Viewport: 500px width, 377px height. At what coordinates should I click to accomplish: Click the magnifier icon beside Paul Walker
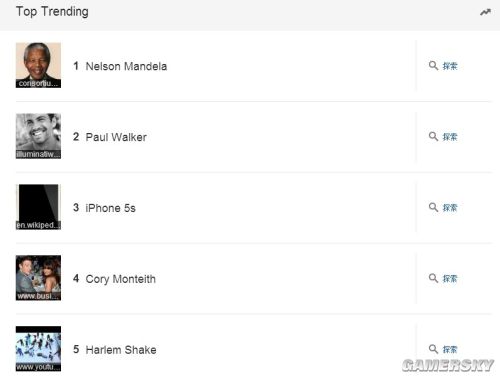[x=433, y=136]
